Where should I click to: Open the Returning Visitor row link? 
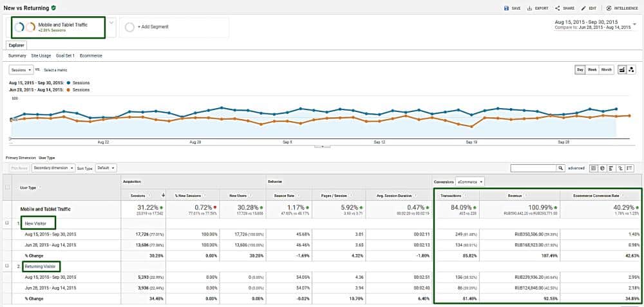[x=39, y=266]
